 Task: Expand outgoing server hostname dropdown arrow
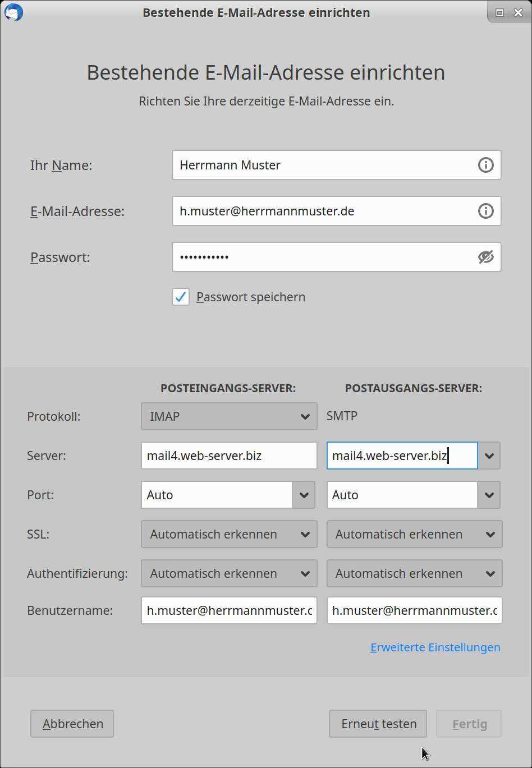pos(489,456)
